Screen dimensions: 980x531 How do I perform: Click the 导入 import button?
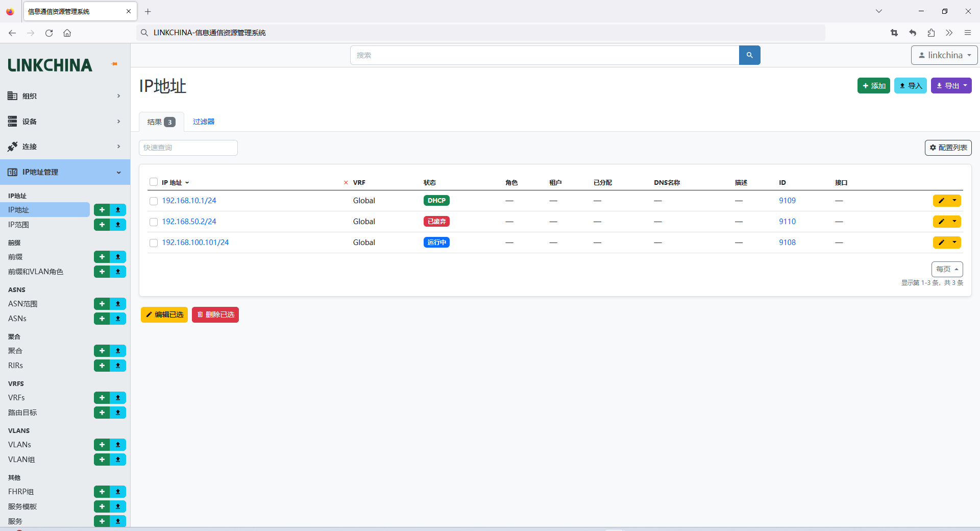(x=911, y=86)
